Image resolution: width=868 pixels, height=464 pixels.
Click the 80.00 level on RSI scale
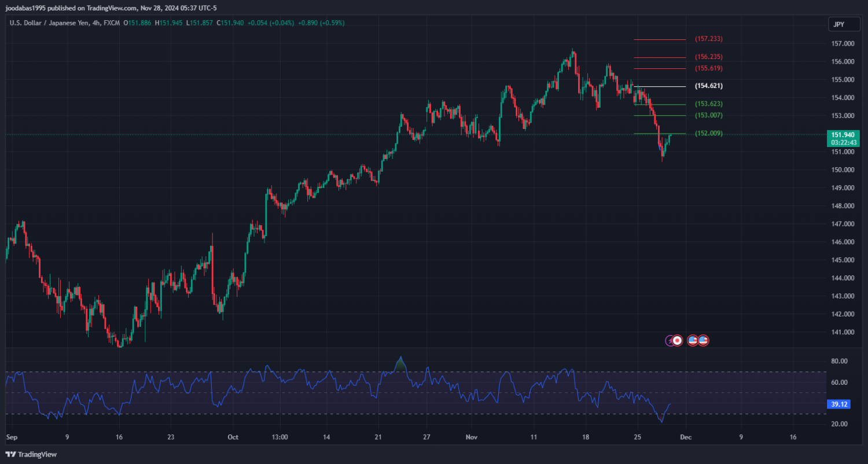coord(839,361)
